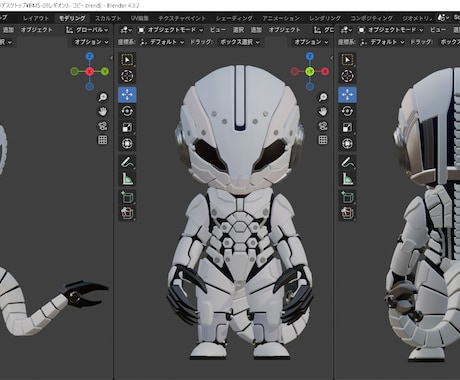This screenshot has width=460, height=380.
Task: Open オブジェクト menu in middle viewport
Action: coord(284,30)
